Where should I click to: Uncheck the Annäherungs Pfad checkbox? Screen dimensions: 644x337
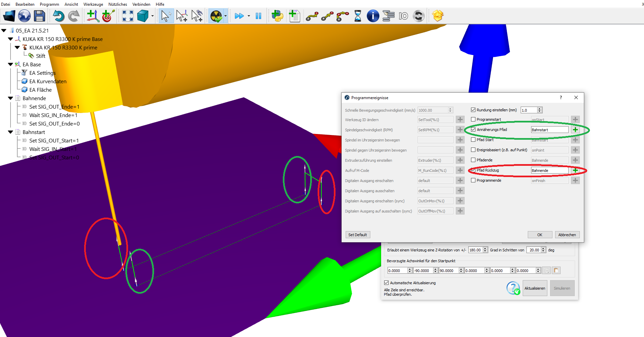[473, 130]
